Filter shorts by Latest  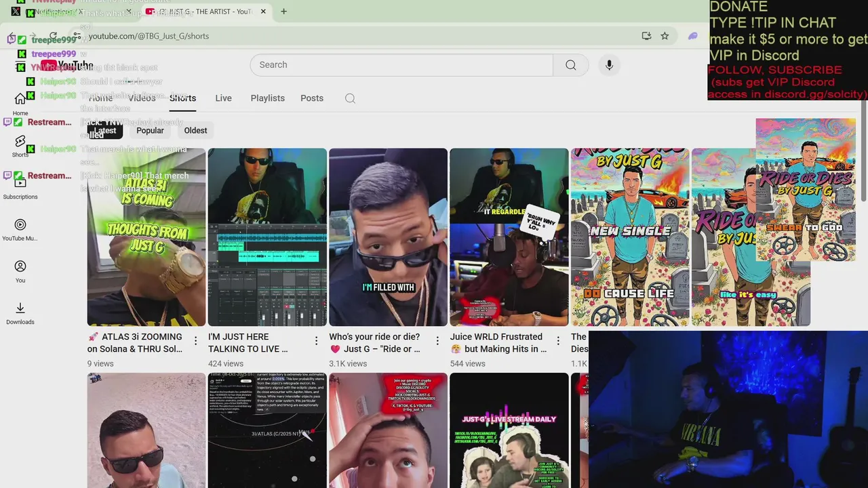click(x=105, y=131)
